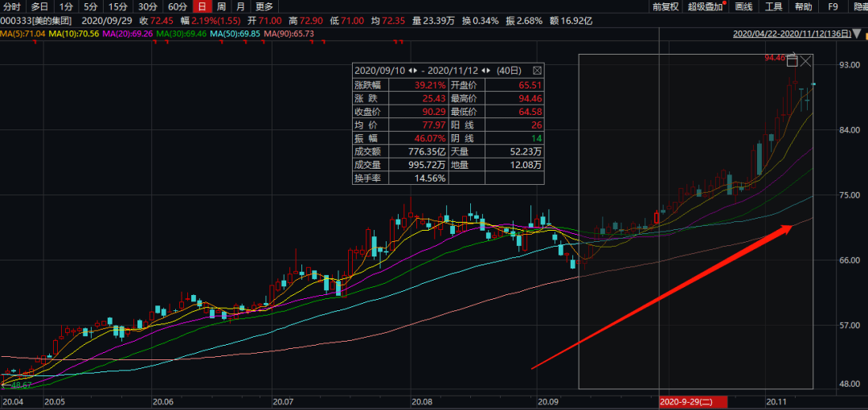Screen dimensions: 868x410
Task: Close the interval statistics popup
Action: pyautogui.click(x=538, y=71)
